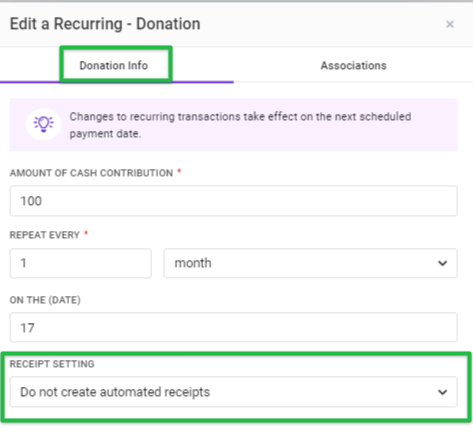Viewport: 473px width, 448px height.
Task: Open the month interval dropdown
Action: [310, 263]
